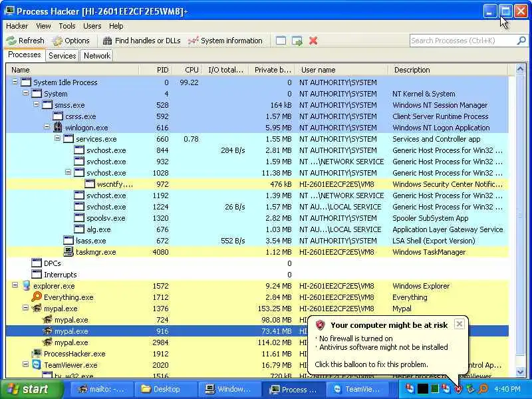Select the csrss.exe process row
The height and width of the screenshot is (399, 532).
257,116
